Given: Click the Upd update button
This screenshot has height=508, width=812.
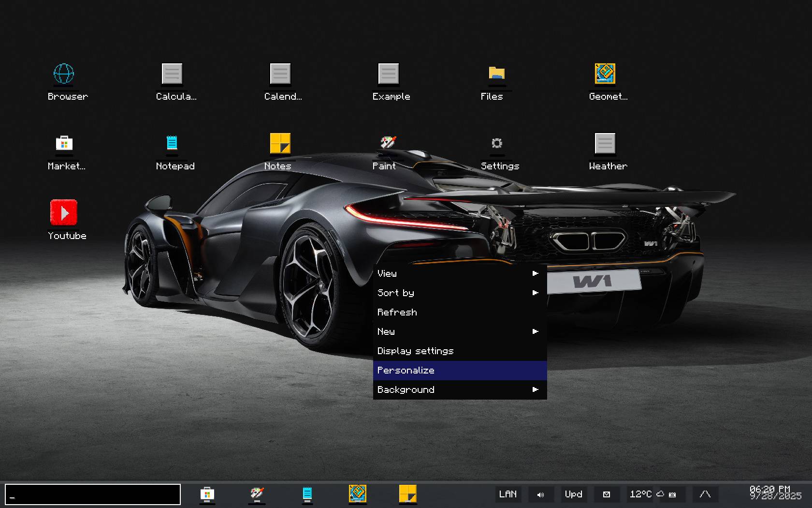Looking at the screenshot, I should pyautogui.click(x=573, y=494).
